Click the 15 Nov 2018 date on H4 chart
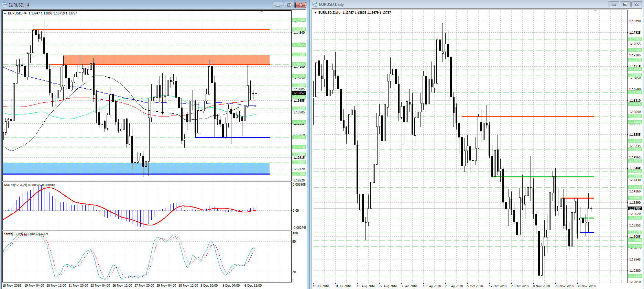Screen dimensions: 644x289 [12, 286]
